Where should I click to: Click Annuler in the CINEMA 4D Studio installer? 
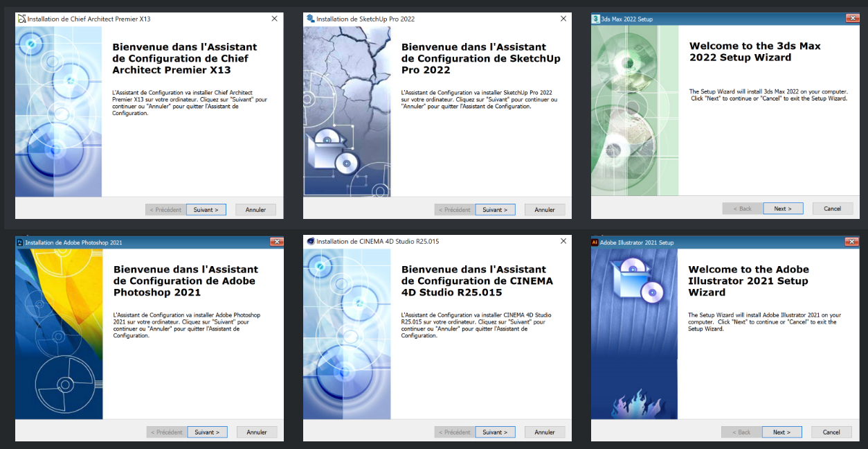point(545,432)
